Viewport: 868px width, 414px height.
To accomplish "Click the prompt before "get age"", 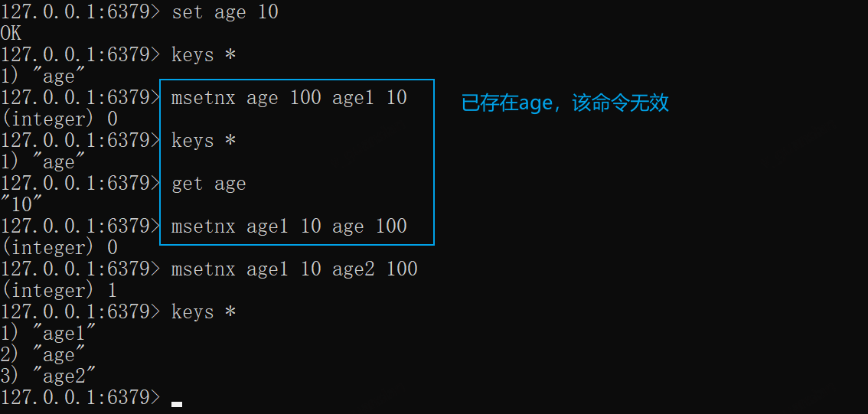I will pos(80,184).
